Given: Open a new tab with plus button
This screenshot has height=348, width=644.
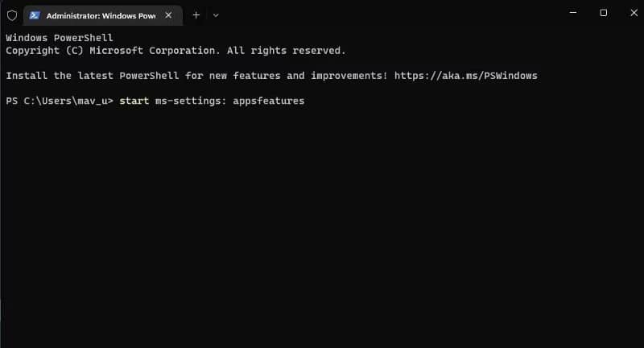Looking at the screenshot, I should [196, 14].
